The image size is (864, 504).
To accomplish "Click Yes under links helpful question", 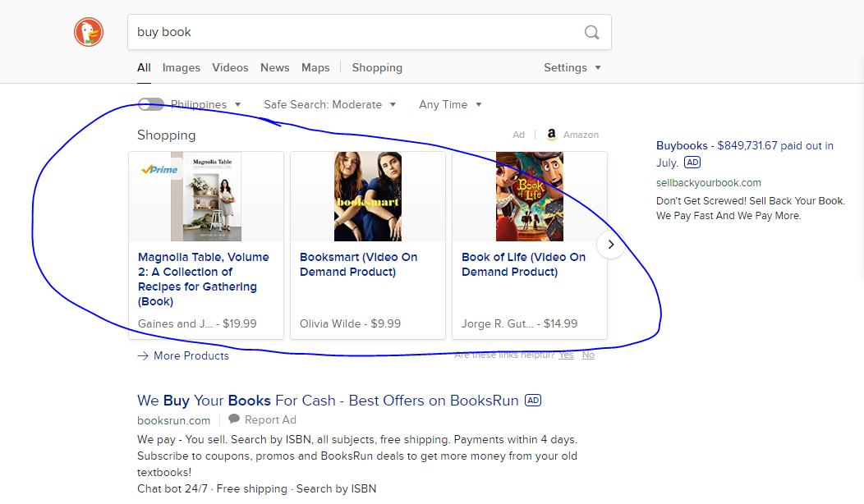I will pos(566,355).
